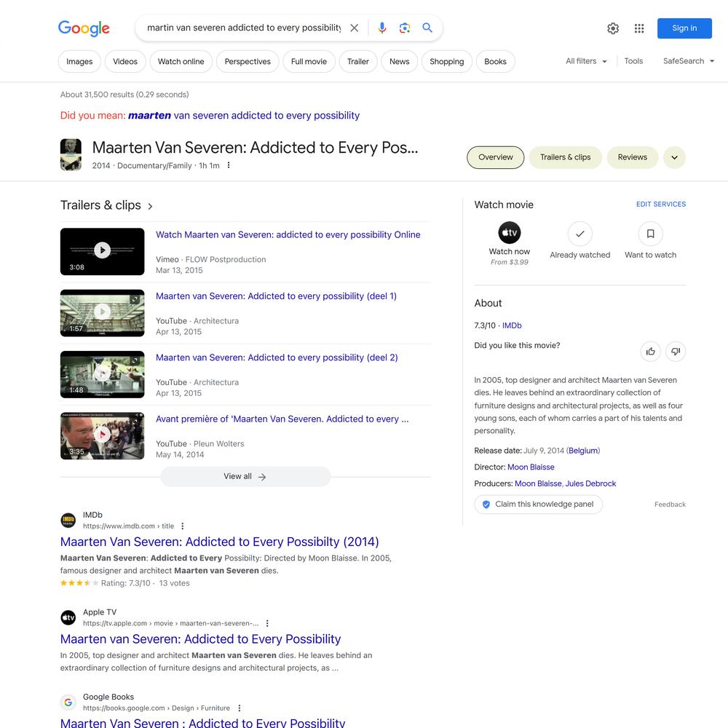Click the Apple TV result favicon
728x728 pixels.
coord(68,617)
